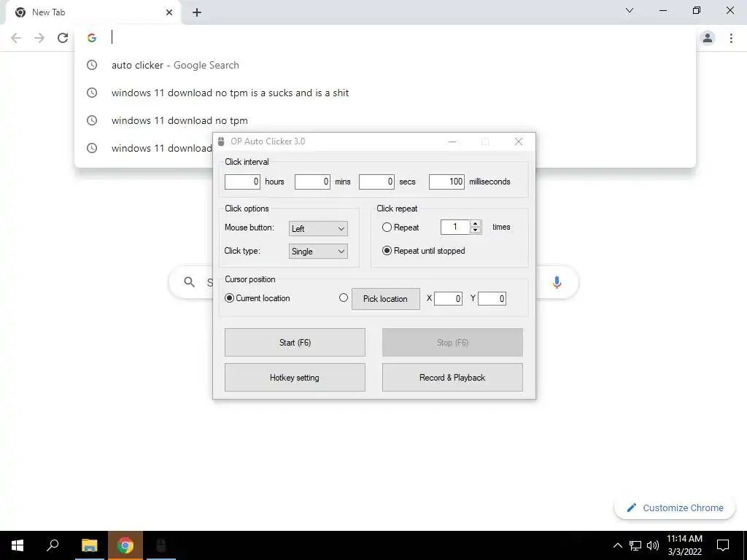747x560 pixels.
Task: Click history clock icon beside auto clicker
Action: 92,65
